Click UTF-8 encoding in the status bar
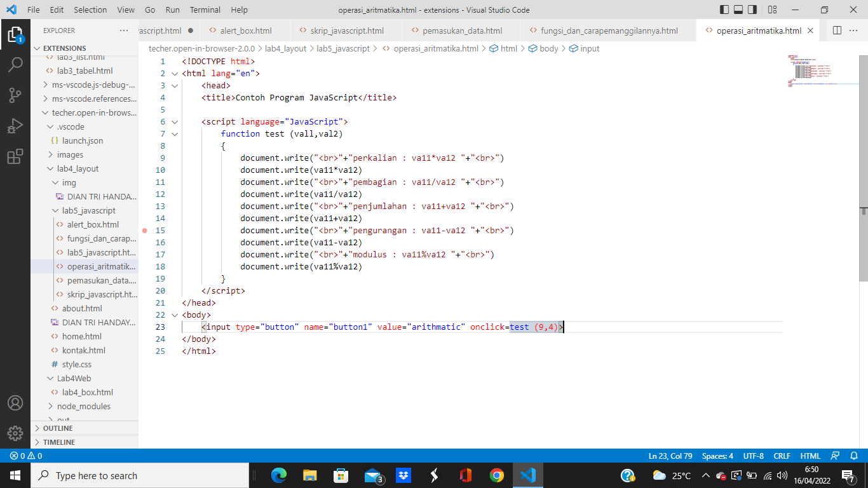The image size is (868, 488). (x=753, y=456)
